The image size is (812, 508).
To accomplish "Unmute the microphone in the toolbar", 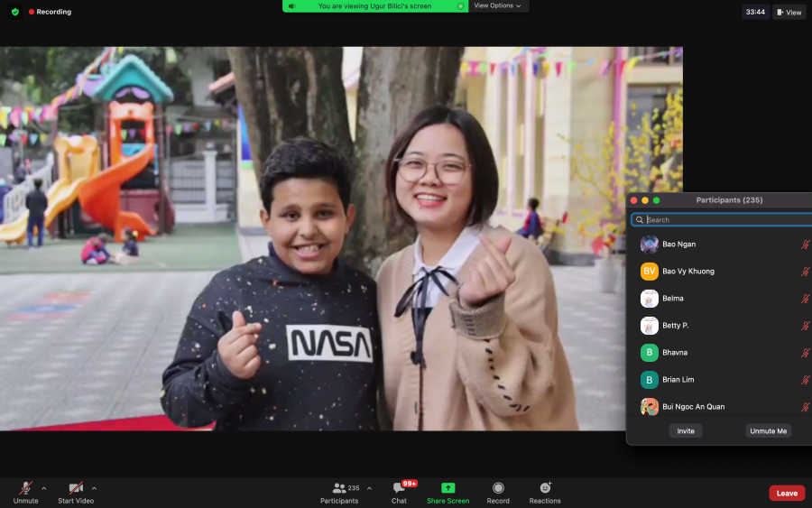I will (x=25, y=493).
